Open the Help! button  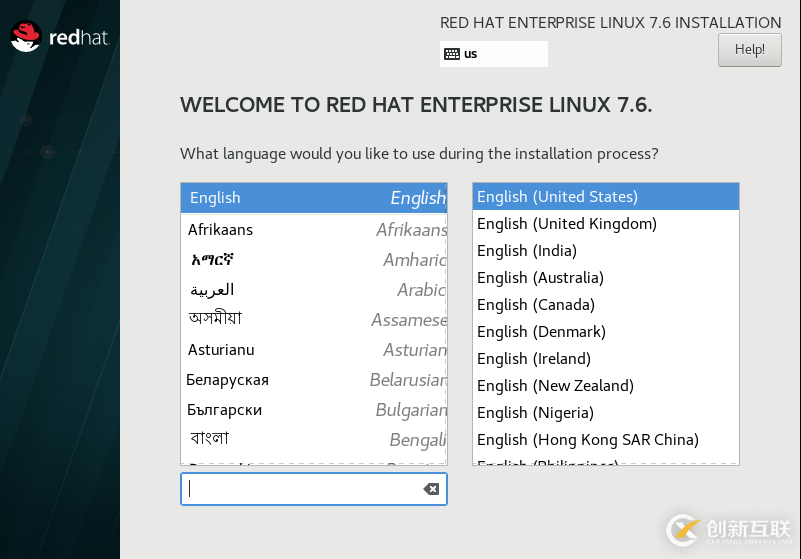[749, 50]
